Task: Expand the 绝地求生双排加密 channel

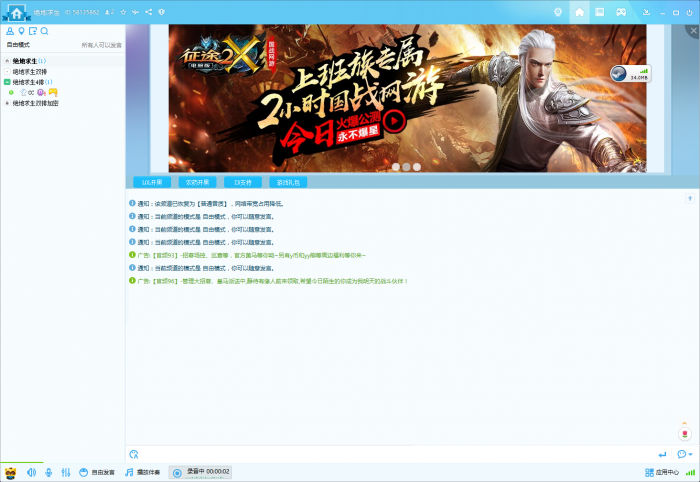Action: (x=7, y=103)
